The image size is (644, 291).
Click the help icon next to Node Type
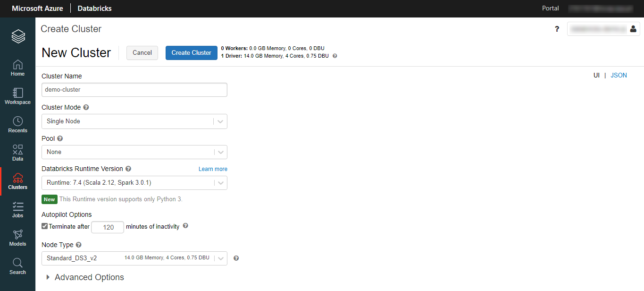[78, 244]
